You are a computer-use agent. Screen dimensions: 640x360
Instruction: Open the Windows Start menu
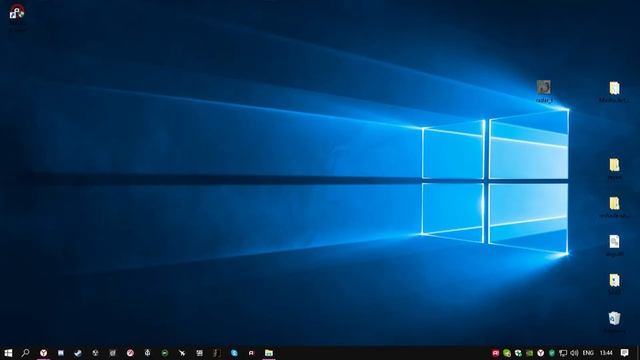coord(8,353)
